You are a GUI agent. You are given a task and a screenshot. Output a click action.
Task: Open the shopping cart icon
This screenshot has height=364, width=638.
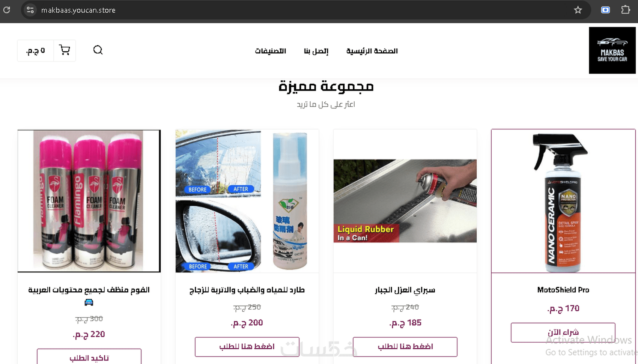tap(65, 50)
